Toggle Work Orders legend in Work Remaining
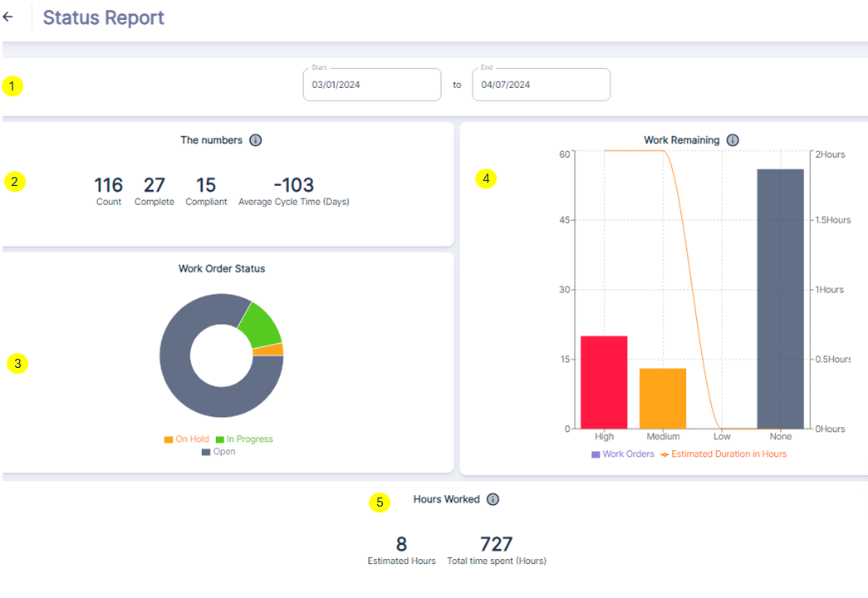The image size is (868, 598). (622, 454)
